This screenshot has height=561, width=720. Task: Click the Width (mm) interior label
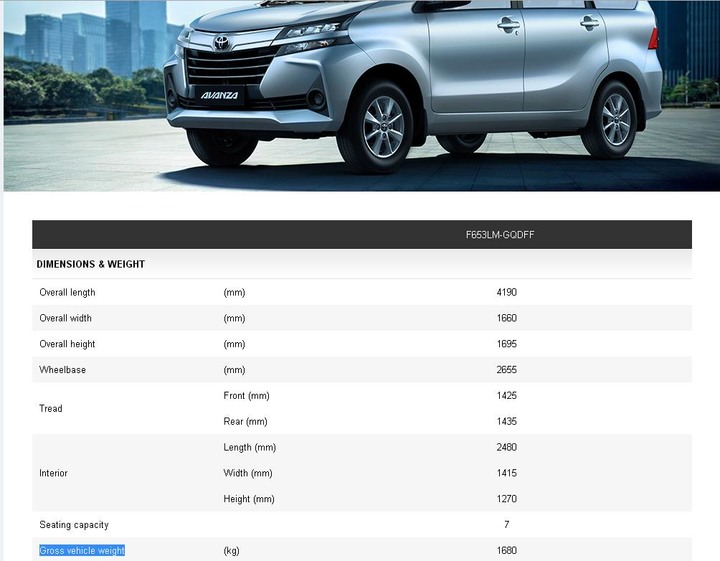pyautogui.click(x=248, y=473)
